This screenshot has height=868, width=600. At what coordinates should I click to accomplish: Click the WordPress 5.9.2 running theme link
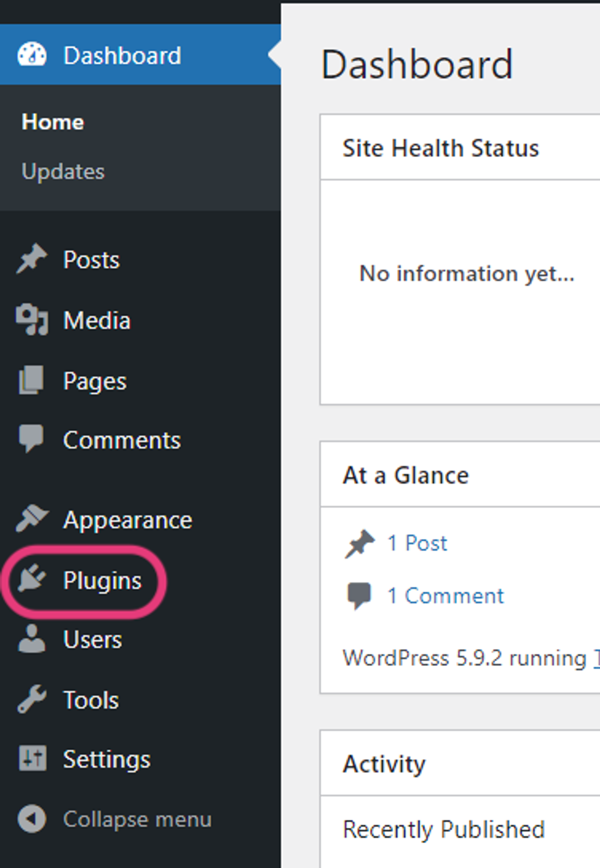coord(597,658)
